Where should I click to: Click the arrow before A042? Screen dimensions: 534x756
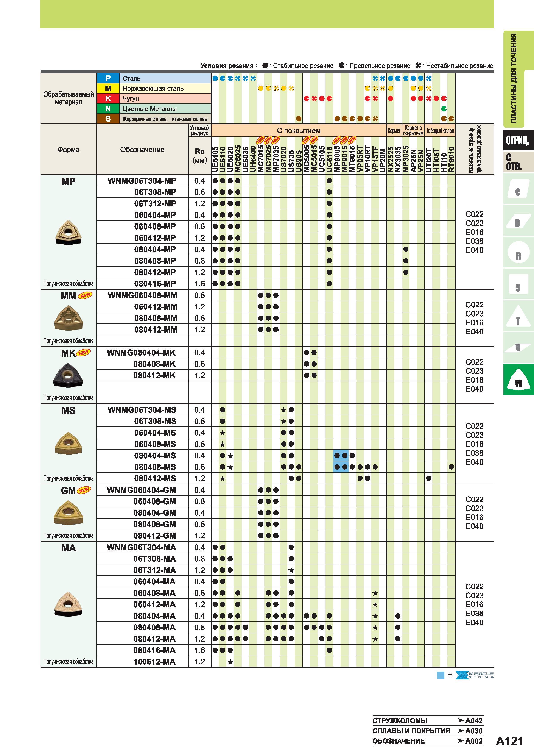click(461, 720)
